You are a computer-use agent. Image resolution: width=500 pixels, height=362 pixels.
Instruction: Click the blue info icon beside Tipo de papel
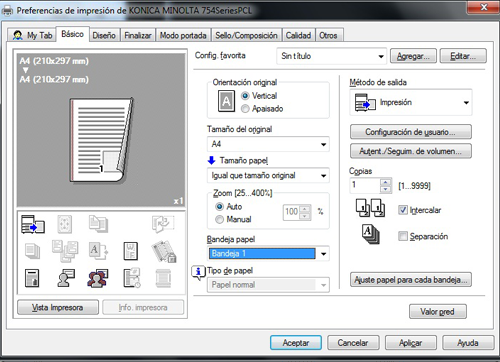coord(198,272)
